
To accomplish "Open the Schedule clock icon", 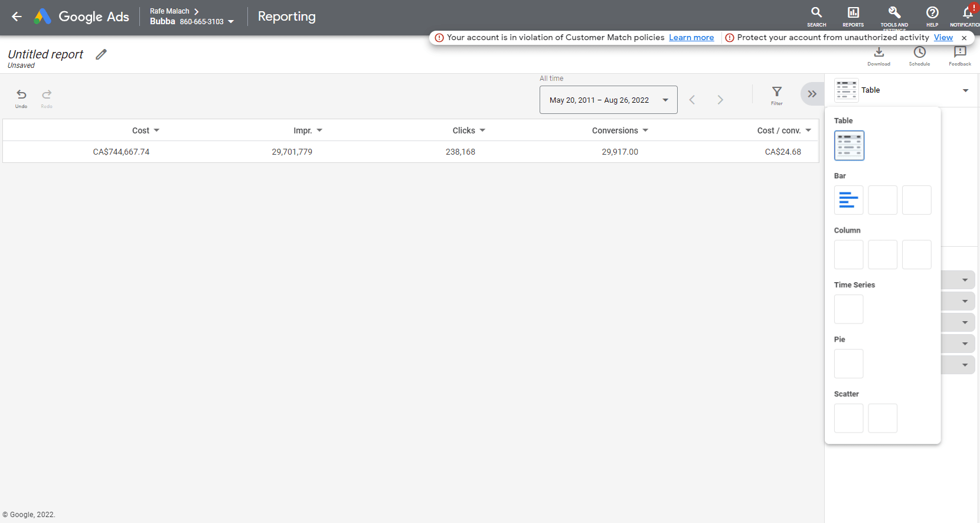I will click(x=919, y=53).
